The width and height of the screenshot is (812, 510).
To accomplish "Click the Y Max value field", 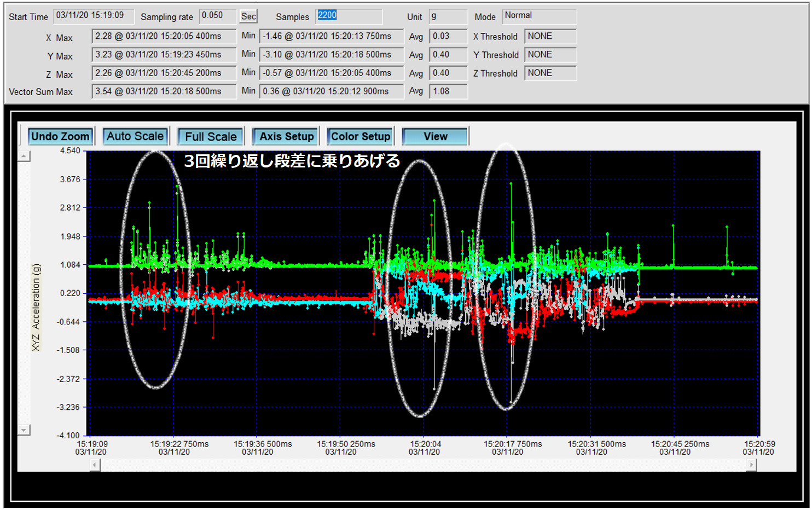I will (164, 55).
